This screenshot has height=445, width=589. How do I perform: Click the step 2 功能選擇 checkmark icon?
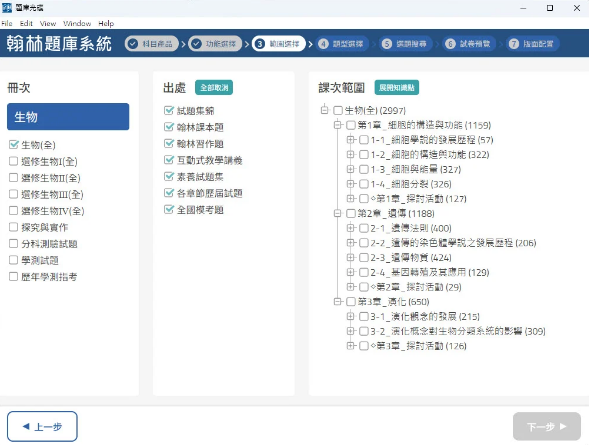(196, 44)
